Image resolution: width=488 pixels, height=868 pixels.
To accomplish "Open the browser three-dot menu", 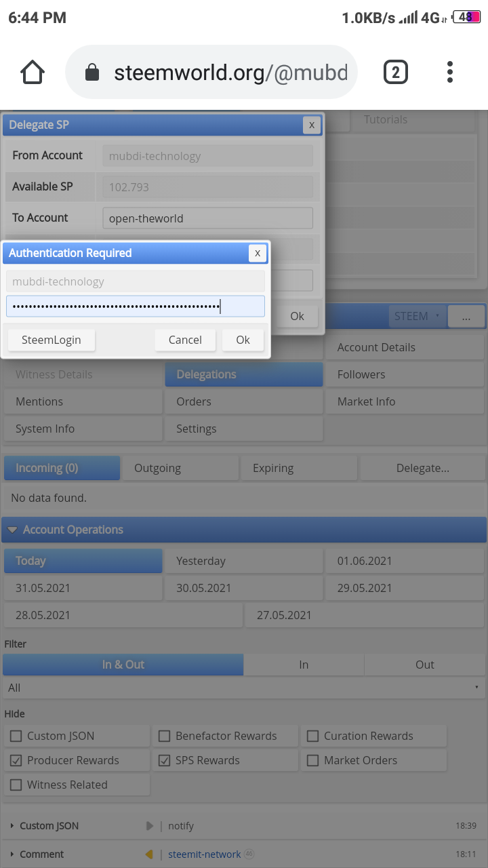I will point(450,72).
